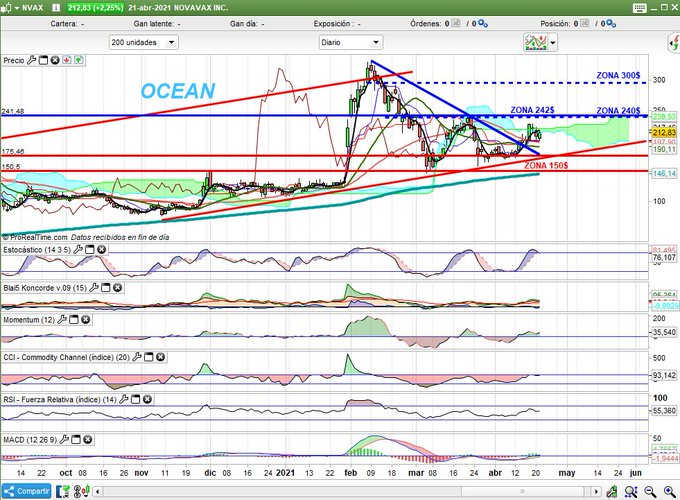Click ZONA 242$ annotation text
Viewport: 680px width, 500px height.
tap(532, 110)
